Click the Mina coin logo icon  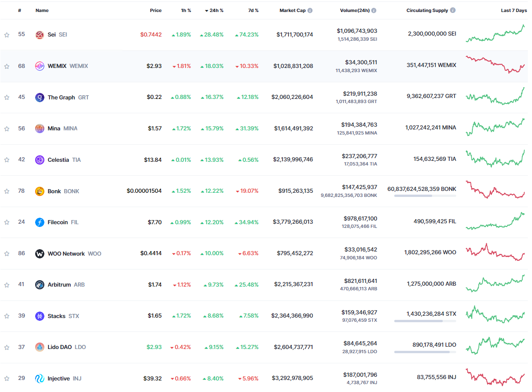pos(40,129)
